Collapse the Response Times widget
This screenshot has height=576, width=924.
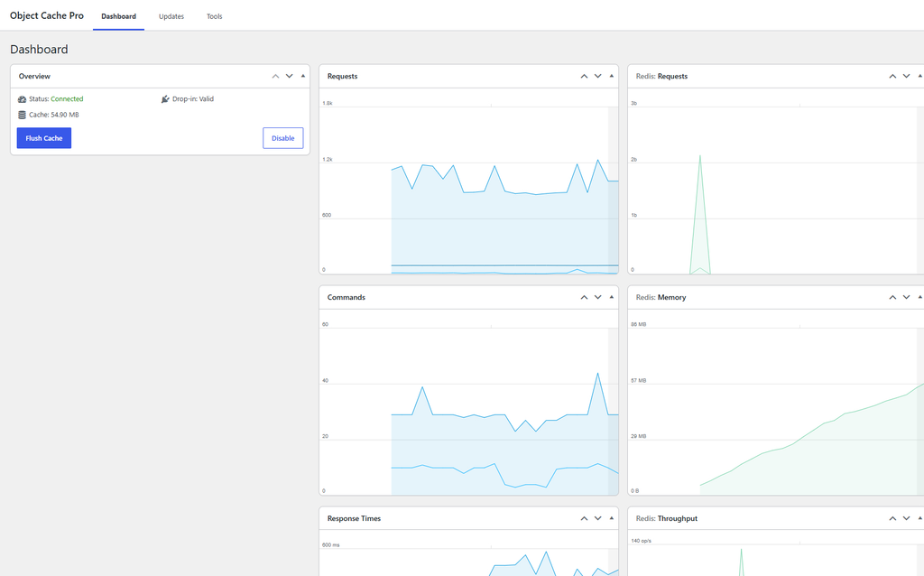(x=612, y=518)
